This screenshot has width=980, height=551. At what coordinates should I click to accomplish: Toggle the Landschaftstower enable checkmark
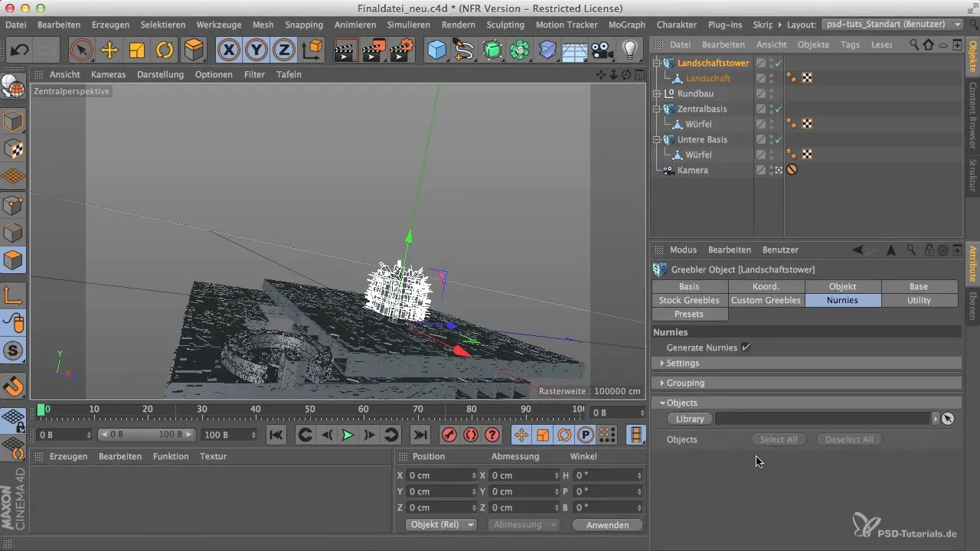point(779,63)
